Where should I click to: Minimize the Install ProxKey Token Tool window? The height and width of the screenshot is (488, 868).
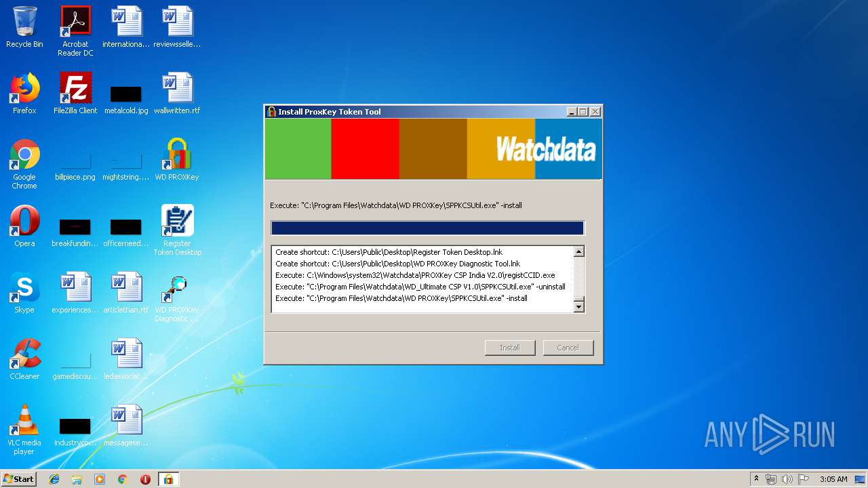click(572, 112)
